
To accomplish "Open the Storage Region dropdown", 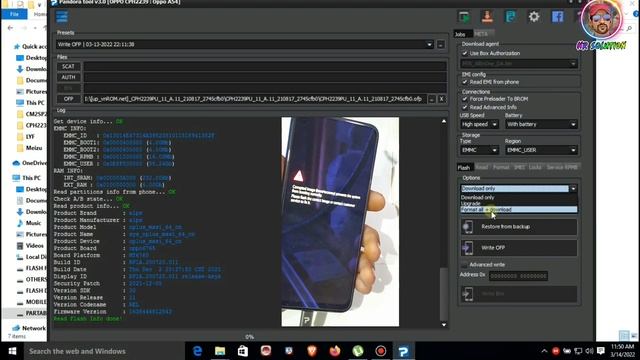I will point(541,150).
